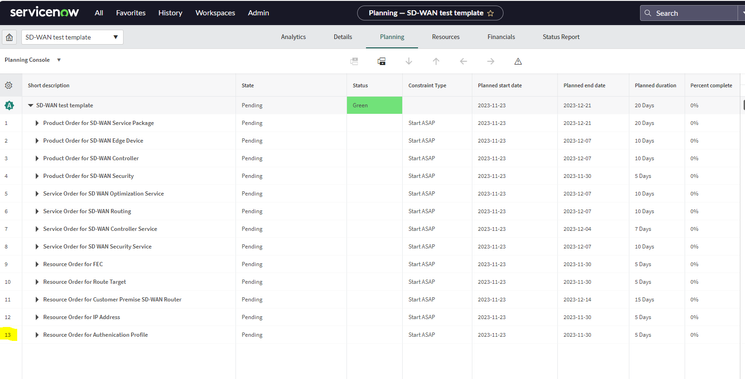
Task: Open the Admin menu
Action: (258, 13)
